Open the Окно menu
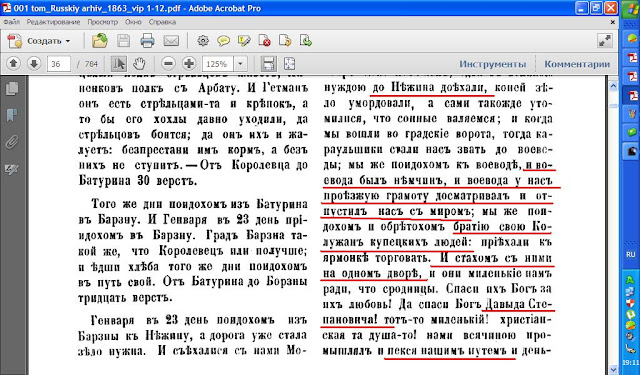 pyautogui.click(x=133, y=22)
